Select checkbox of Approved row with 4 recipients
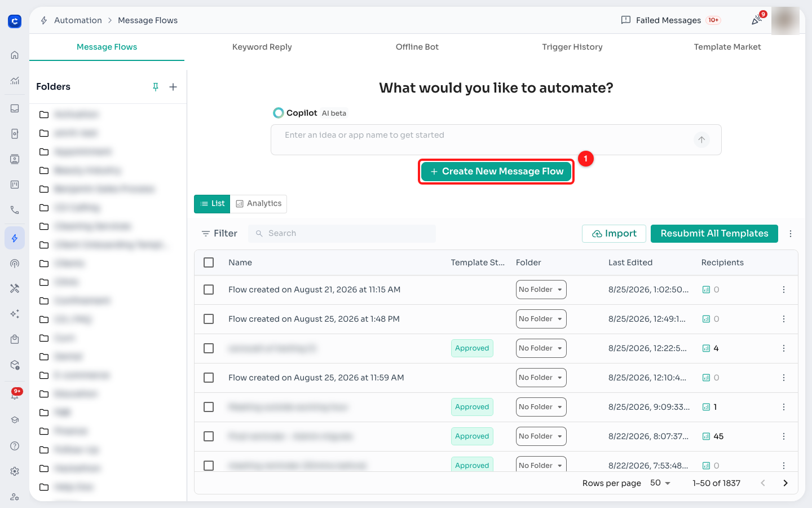This screenshot has width=812, height=508. tap(209, 348)
